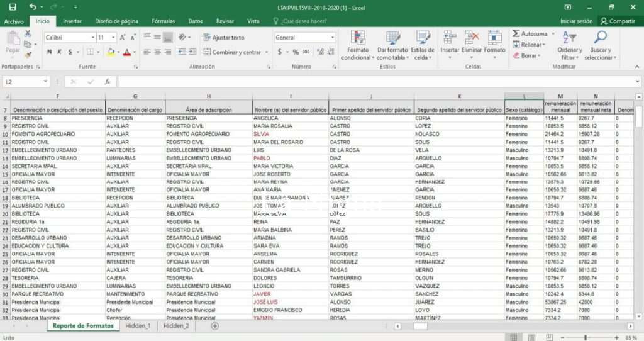
Task: Toggle italic formatting (K)
Action: tap(59, 52)
